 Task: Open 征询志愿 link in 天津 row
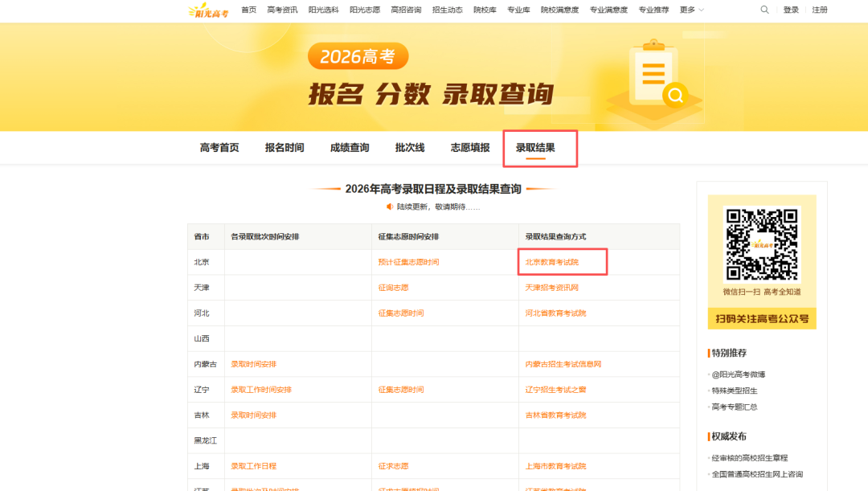[x=393, y=288]
